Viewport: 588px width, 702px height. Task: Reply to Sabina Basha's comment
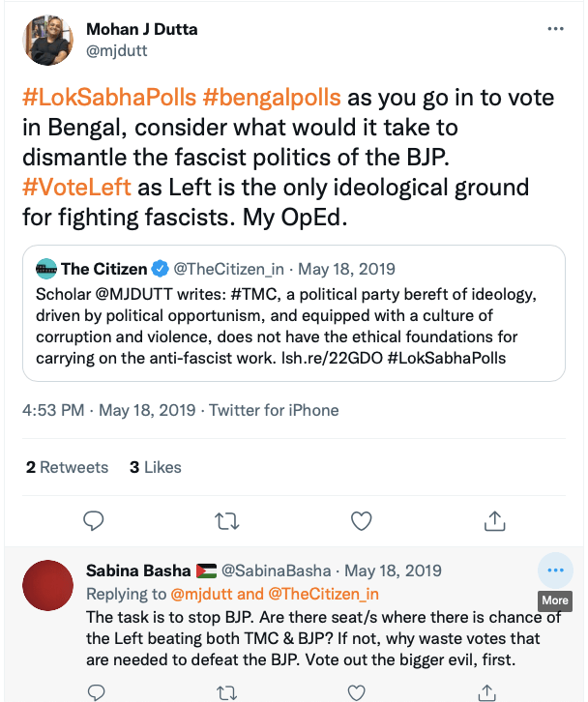tap(94, 692)
